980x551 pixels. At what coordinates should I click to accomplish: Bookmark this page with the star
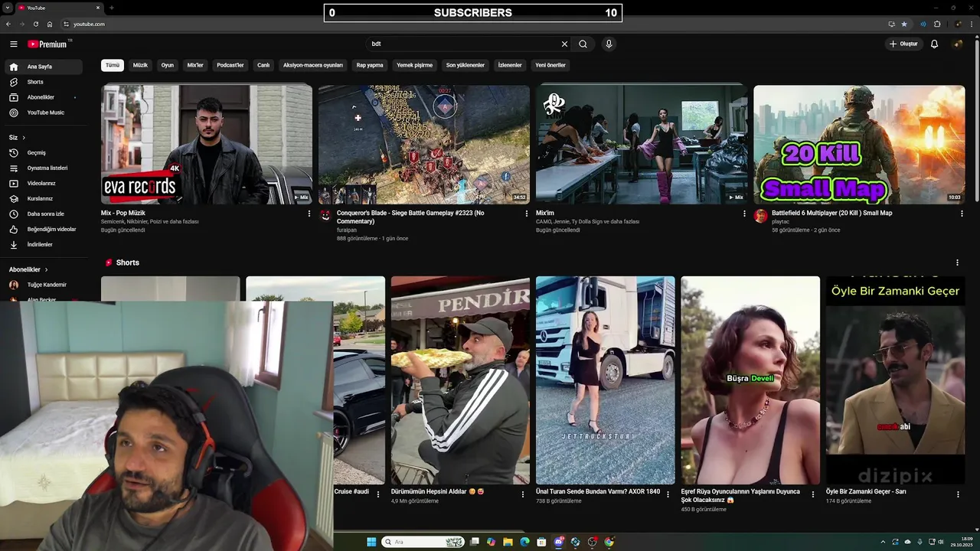pyautogui.click(x=904, y=24)
